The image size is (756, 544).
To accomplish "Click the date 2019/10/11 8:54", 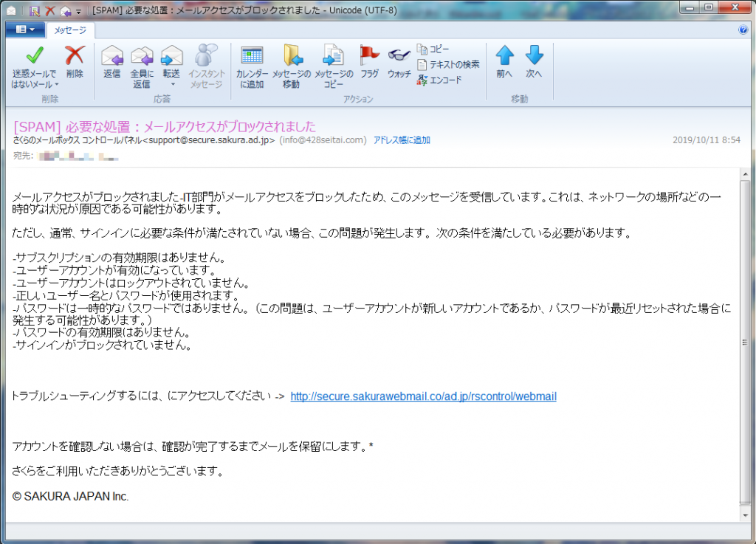I will point(707,140).
